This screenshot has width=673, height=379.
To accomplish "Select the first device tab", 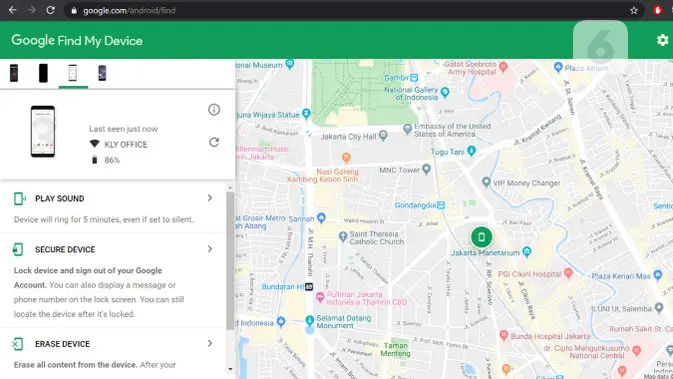I will (14, 73).
